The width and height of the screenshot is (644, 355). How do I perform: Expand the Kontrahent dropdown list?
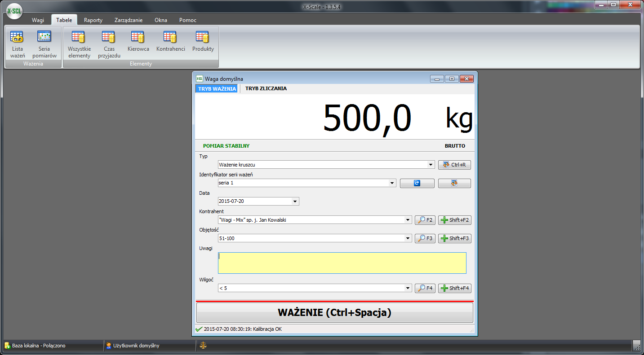[408, 220]
